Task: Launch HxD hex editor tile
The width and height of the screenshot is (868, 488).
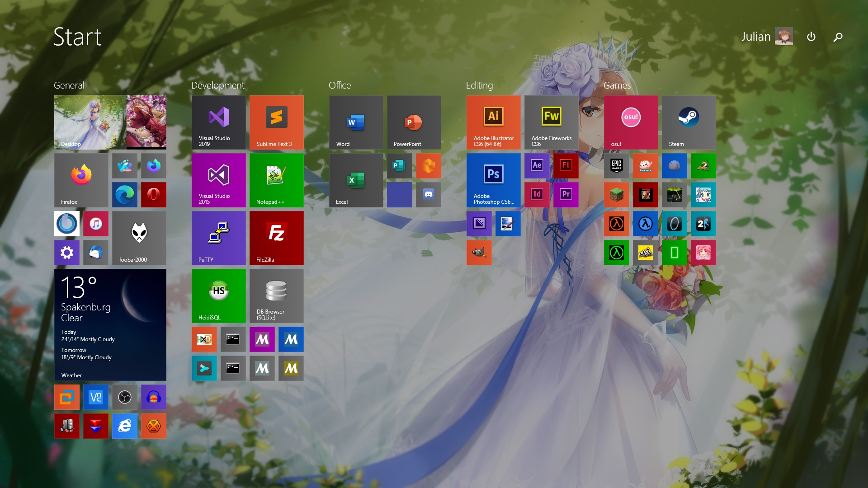Action: [204, 339]
